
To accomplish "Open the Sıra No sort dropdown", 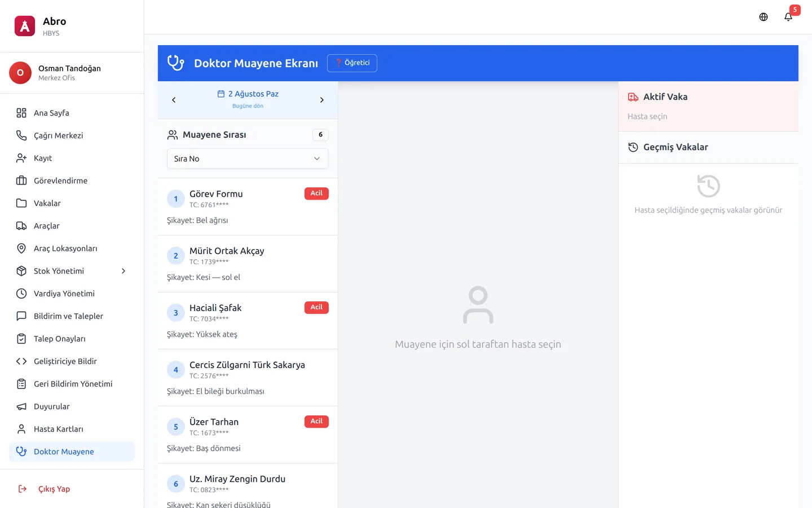I will coord(248,159).
